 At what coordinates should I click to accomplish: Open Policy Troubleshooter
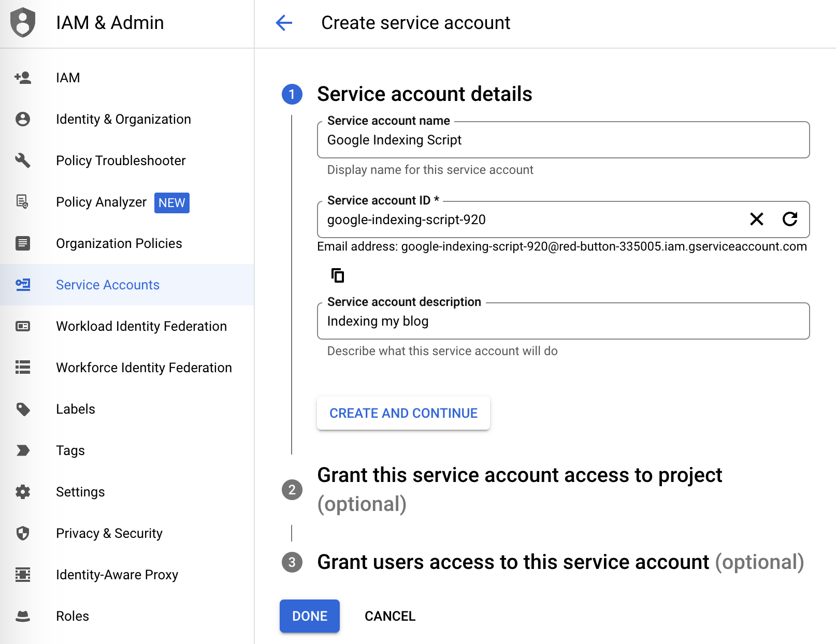(127, 160)
